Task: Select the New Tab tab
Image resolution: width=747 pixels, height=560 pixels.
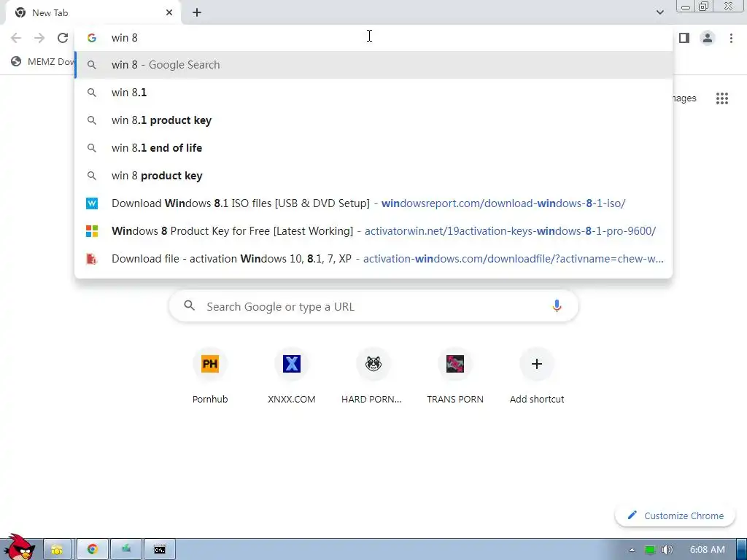Action: click(x=93, y=13)
